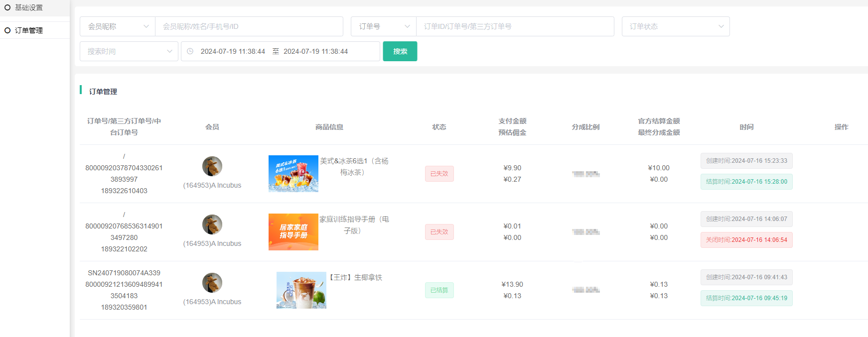Open the 生椰拿铁 product thumbnail
Image resolution: width=868 pixels, height=337 pixels.
301,290
